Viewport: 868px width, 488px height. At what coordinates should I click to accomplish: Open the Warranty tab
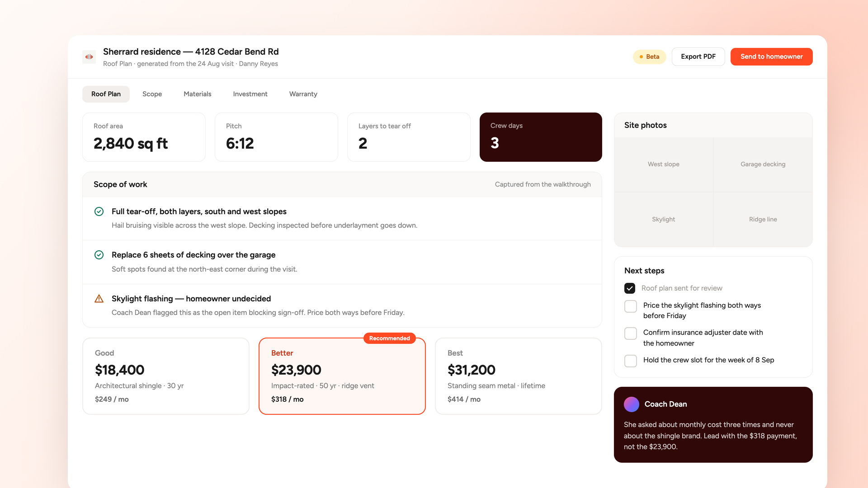click(x=303, y=94)
